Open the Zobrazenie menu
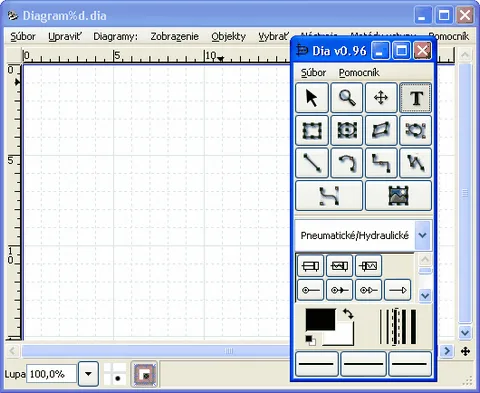Viewport: 480px width, 393px height. pyautogui.click(x=174, y=36)
